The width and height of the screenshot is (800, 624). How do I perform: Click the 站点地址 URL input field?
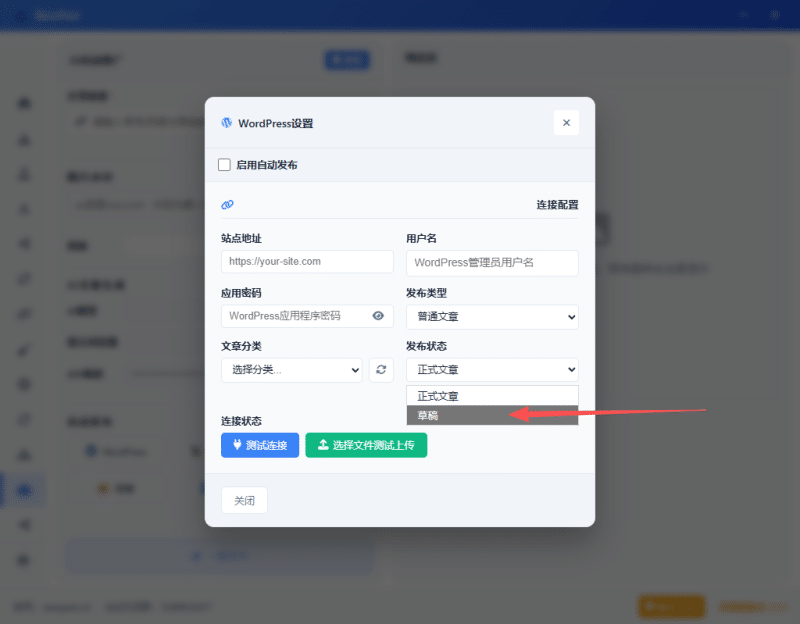click(x=307, y=261)
